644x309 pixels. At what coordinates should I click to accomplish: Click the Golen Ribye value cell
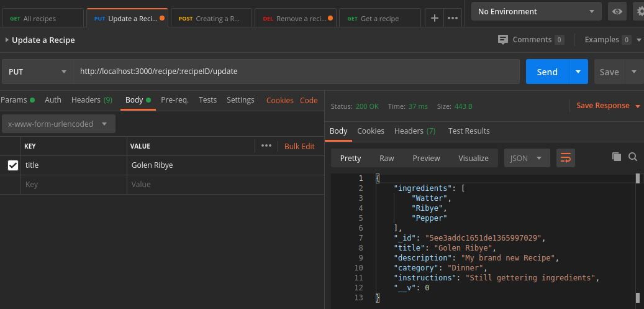(225, 165)
